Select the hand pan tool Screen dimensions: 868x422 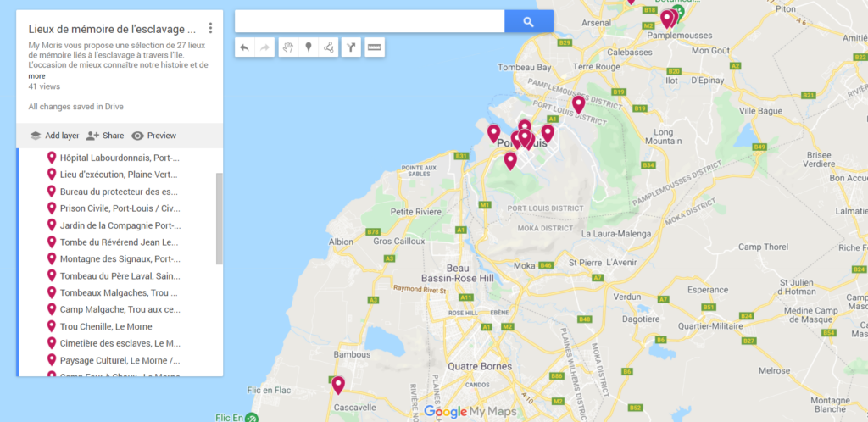click(287, 47)
